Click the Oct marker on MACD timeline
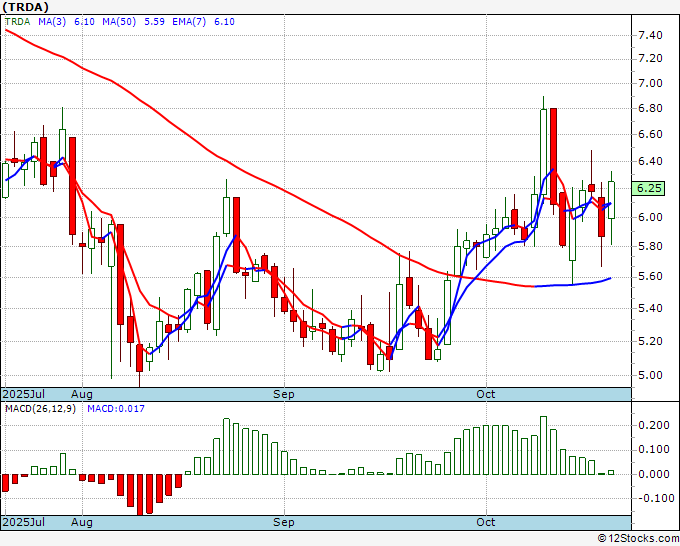 (x=485, y=522)
